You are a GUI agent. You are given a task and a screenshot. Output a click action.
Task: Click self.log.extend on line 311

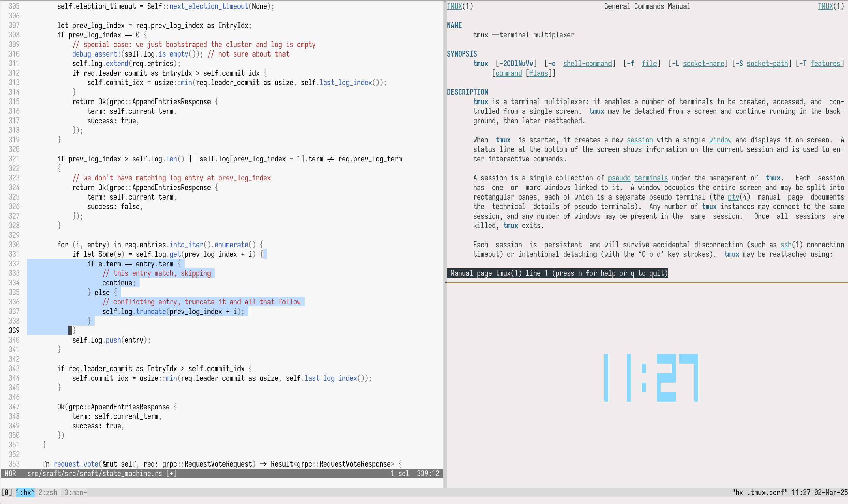[100, 63]
